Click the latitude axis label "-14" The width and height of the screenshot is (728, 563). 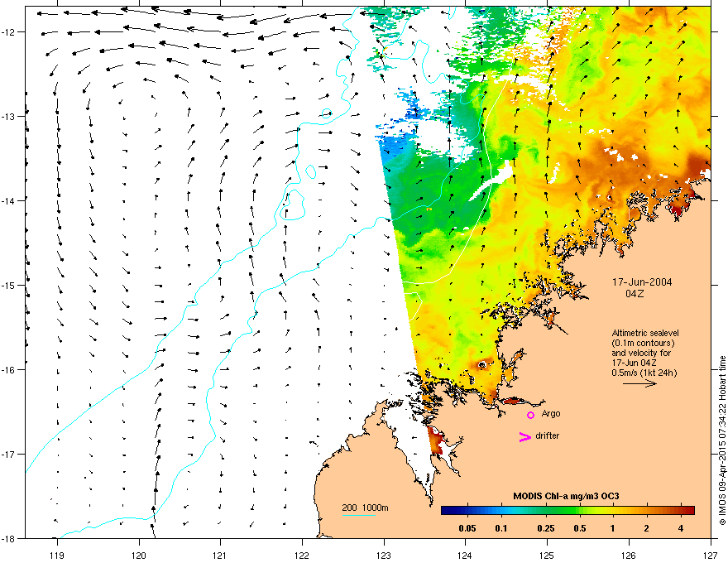[x=9, y=201]
